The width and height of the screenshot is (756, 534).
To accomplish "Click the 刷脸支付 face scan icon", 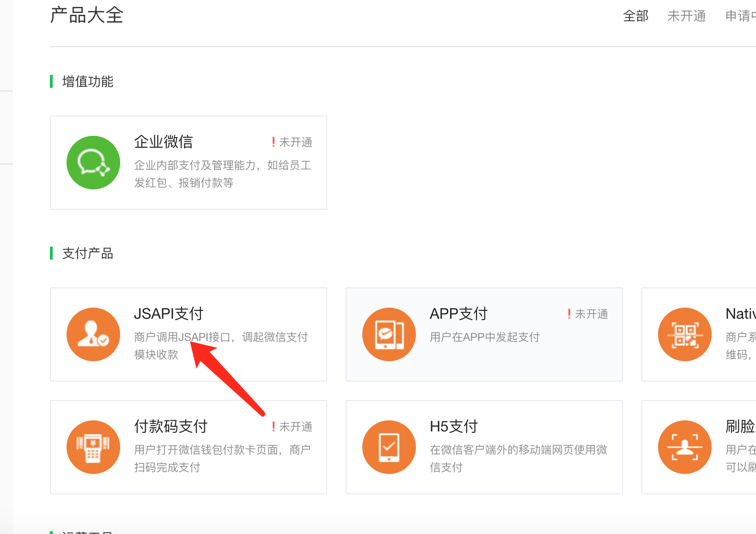I will pos(685,447).
